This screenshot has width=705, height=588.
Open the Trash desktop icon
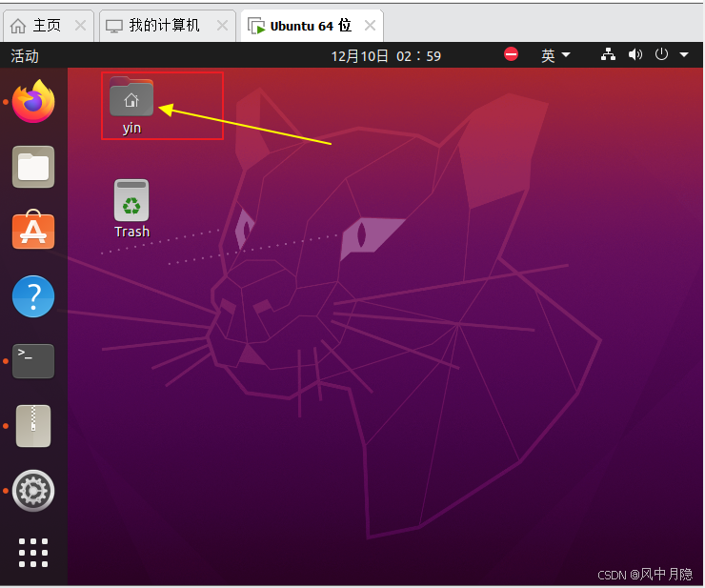pyautogui.click(x=131, y=201)
